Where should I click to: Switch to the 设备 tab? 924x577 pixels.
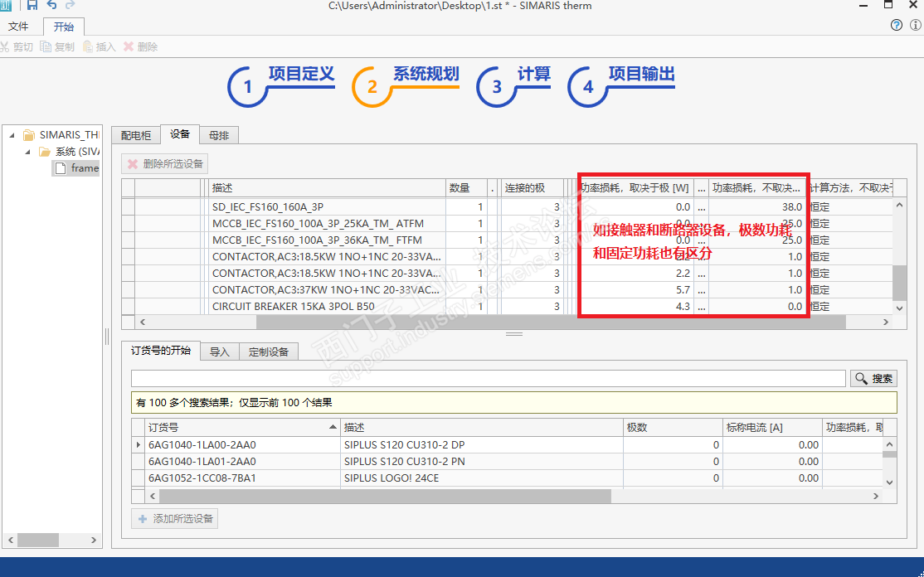coord(180,134)
